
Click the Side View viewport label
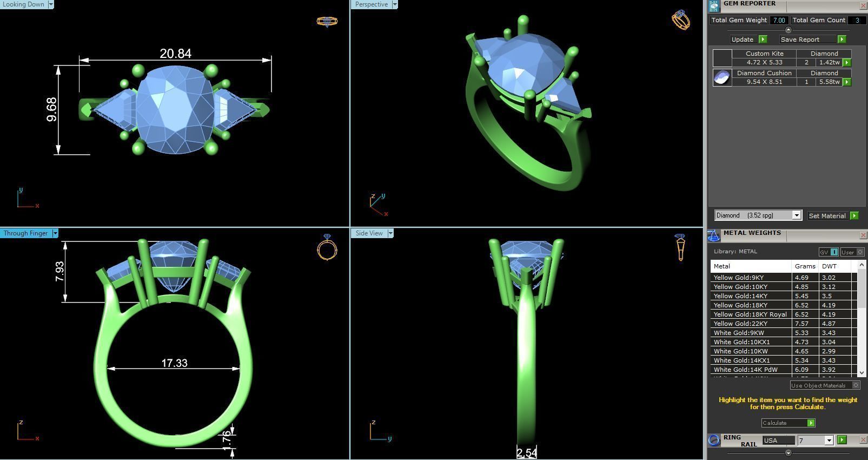369,233
